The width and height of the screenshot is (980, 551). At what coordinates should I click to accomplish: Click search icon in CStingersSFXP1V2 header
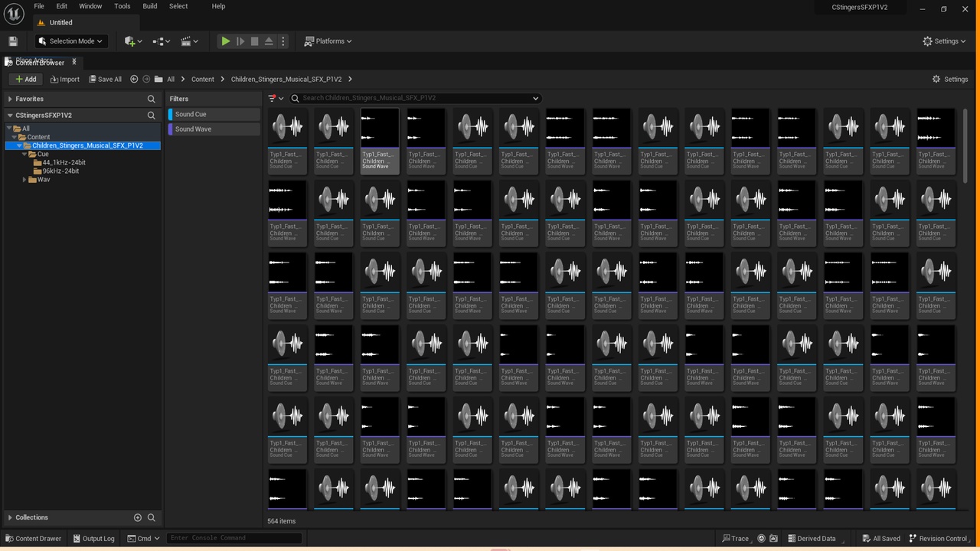[152, 116]
